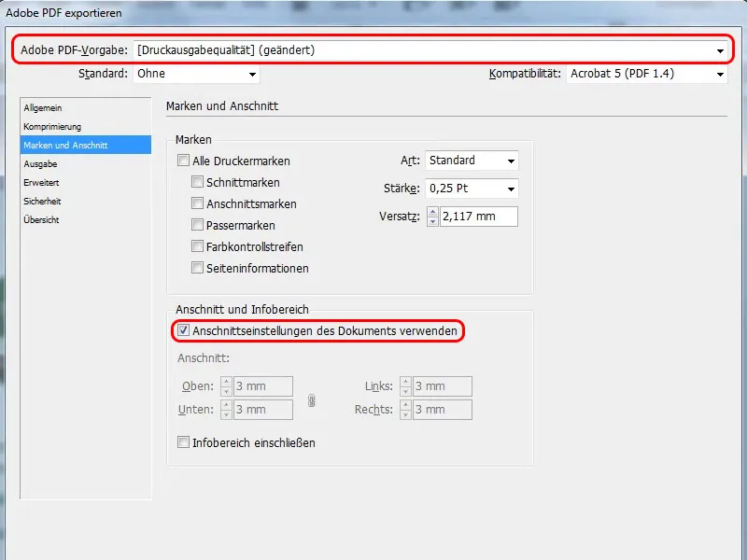Viewport: 747px width, 560px height.
Task: Check the Passermarken option
Action: point(197,225)
